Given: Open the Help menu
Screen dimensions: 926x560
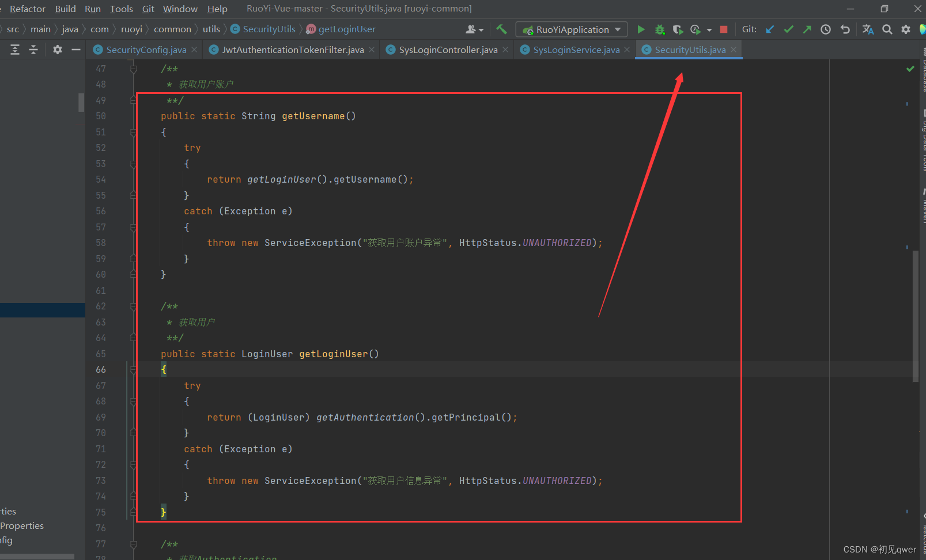Looking at the screenshot, I should [217, 9].
